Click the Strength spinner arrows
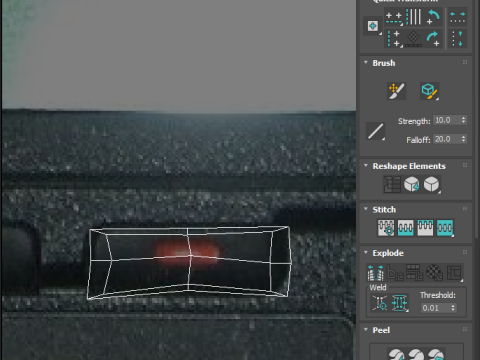Screen dimensions: 480x360 click(x=464, y=120)
